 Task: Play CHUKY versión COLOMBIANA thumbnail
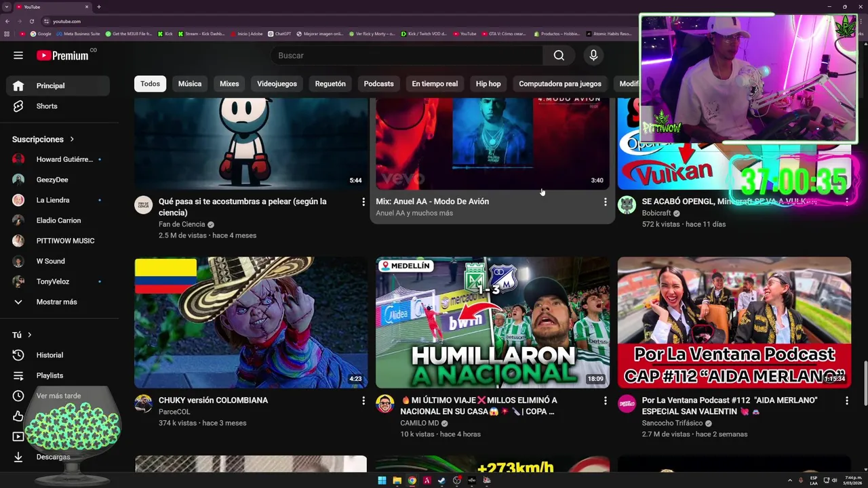click(x=251, y=323)
